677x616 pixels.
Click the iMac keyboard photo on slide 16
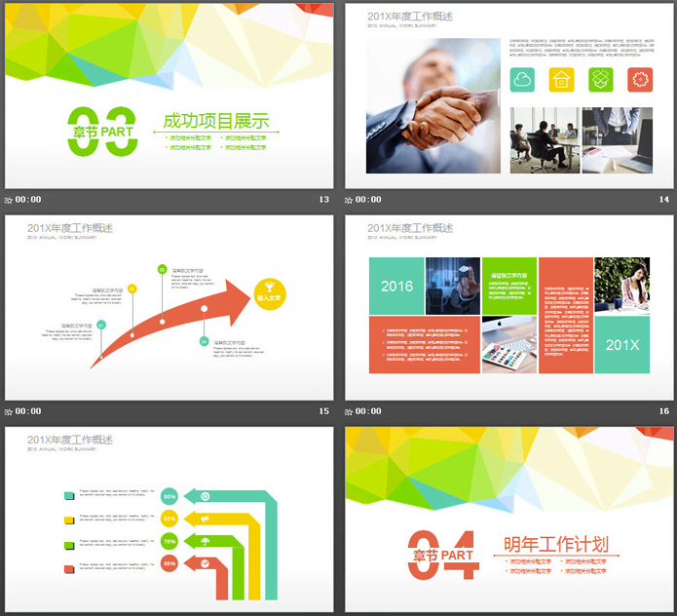[x=509, y=345]
